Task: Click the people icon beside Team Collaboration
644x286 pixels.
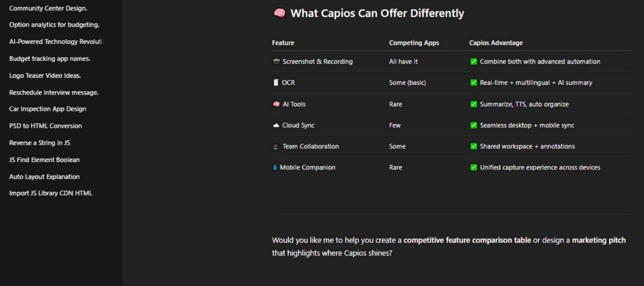Action: tap(276, 147)
